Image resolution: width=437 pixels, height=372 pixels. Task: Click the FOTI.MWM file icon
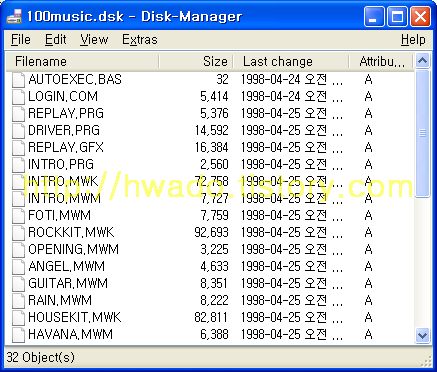18,216
